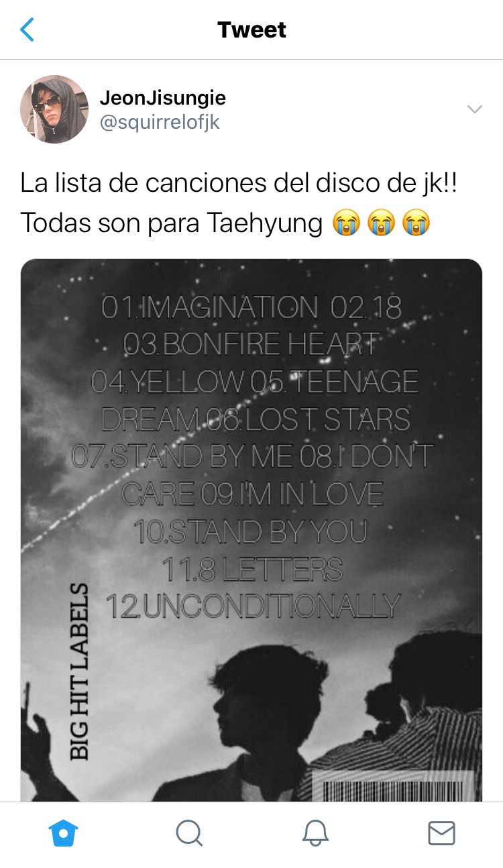Click 12.UNCONDITIONALLY text in the image
Screen dimensions: 503x868
(x=253, y=606)
